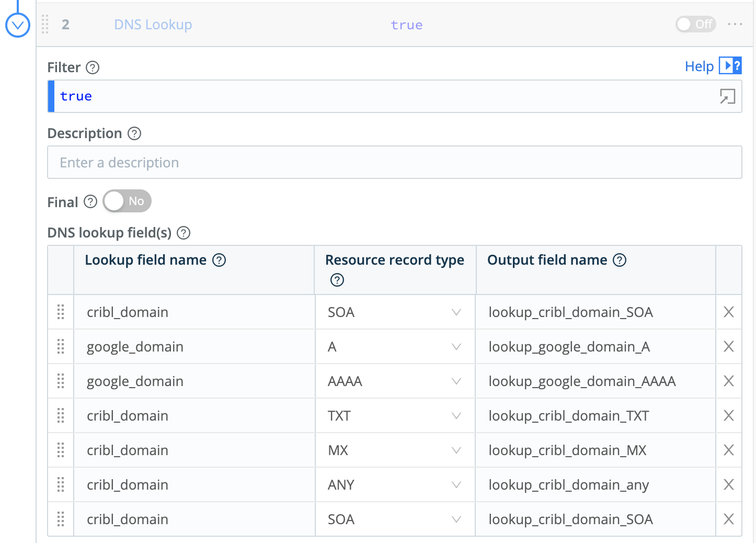This screenshot has height=543, width=756.
Task: Click the Help link
Action: click(x=699, y=66)
